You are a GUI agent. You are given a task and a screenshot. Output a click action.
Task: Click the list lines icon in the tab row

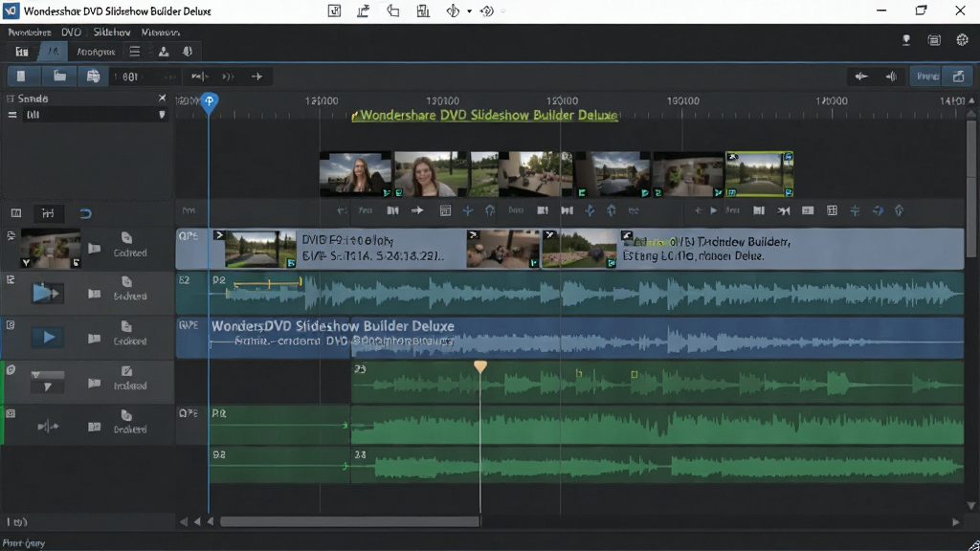click(134, 52)
